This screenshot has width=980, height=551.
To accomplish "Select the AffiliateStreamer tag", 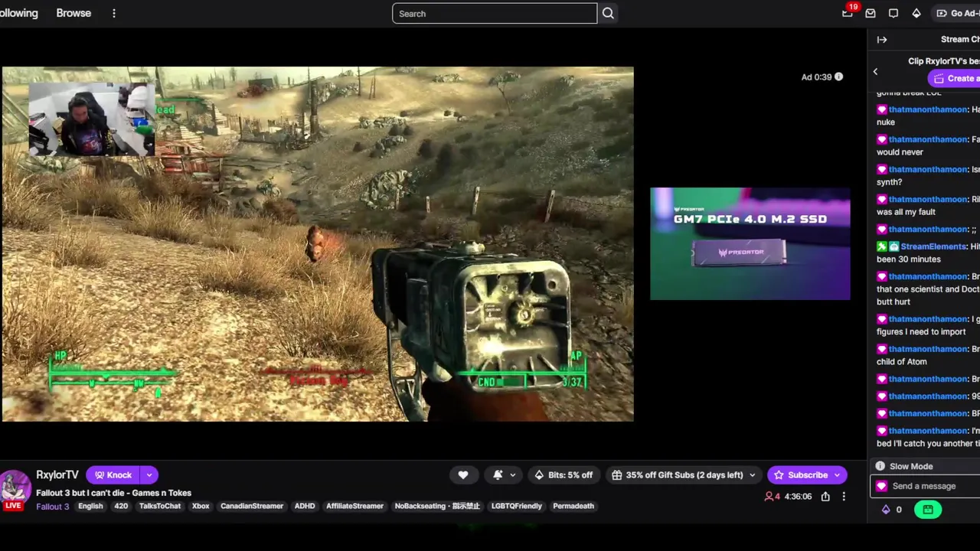I will tap(354, 506).
